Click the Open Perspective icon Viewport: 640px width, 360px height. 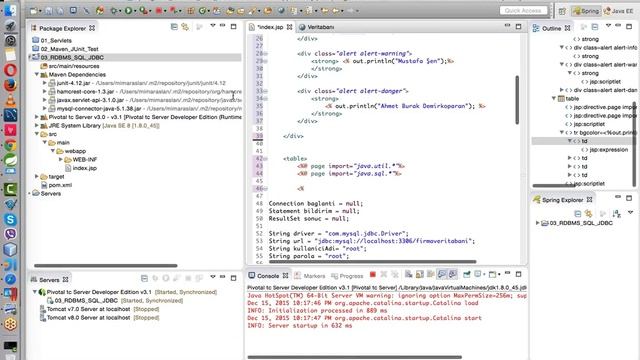[x=562, y=11]
